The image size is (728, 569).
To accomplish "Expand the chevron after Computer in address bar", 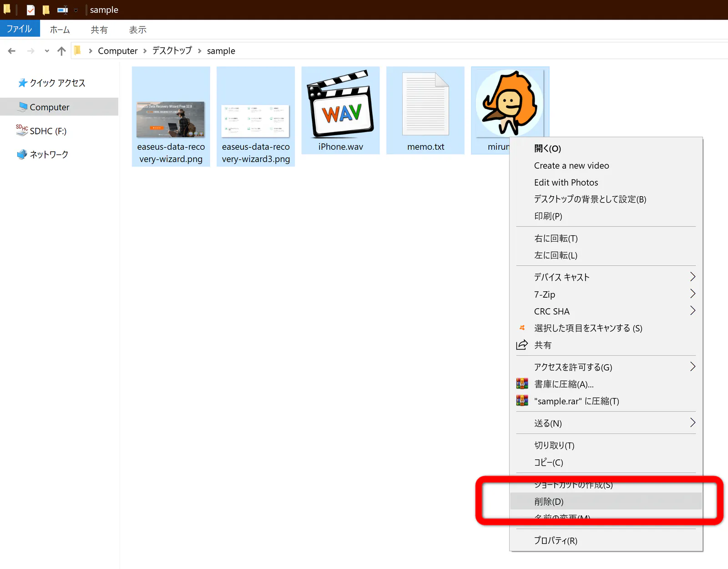I will point(145,51).
